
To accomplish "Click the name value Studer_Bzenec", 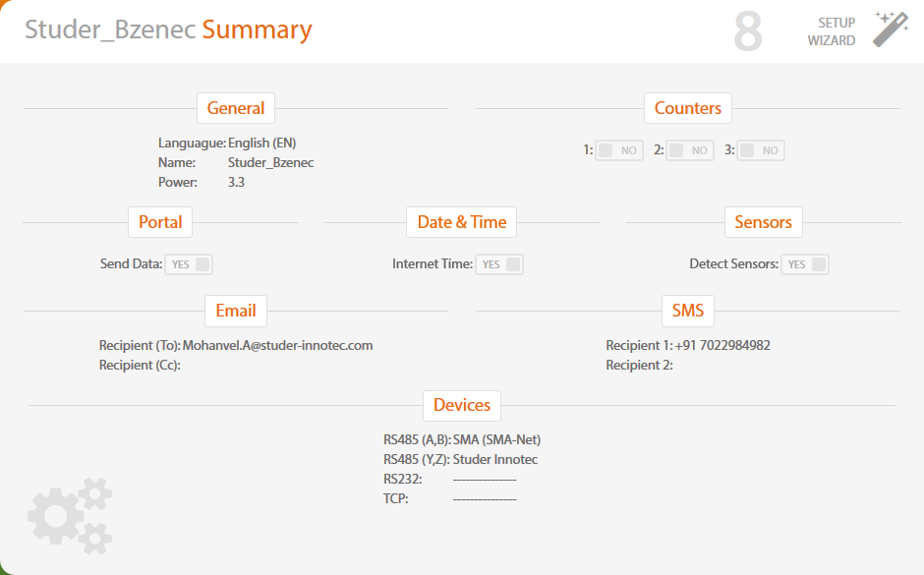I will [x=270, y=162].
